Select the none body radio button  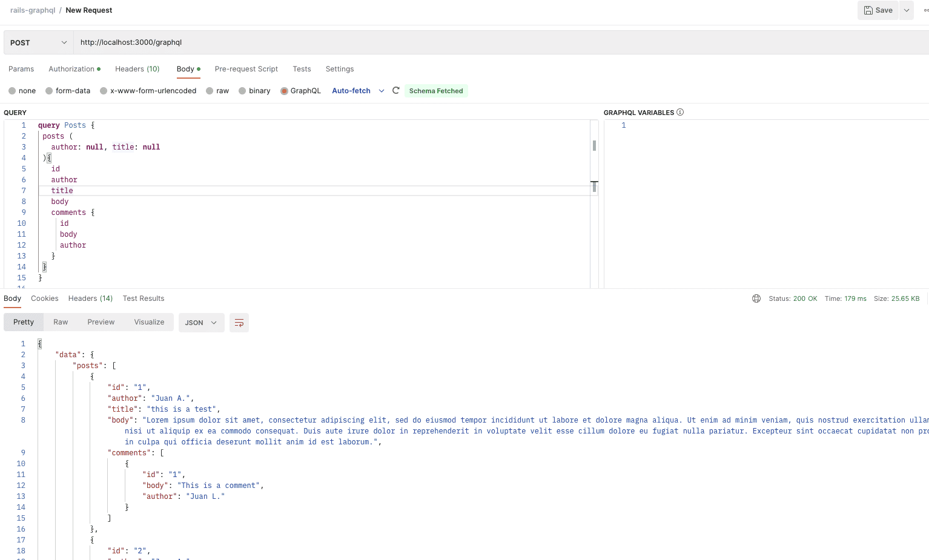tap(12, 91)
